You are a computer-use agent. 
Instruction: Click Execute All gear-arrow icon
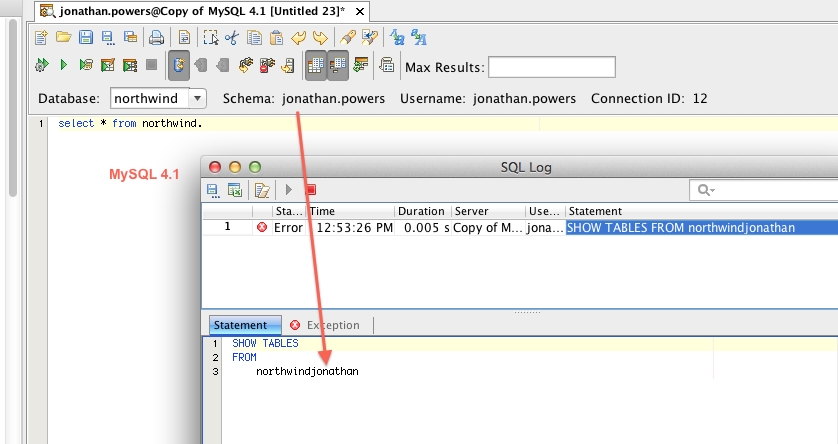[42, 65]
